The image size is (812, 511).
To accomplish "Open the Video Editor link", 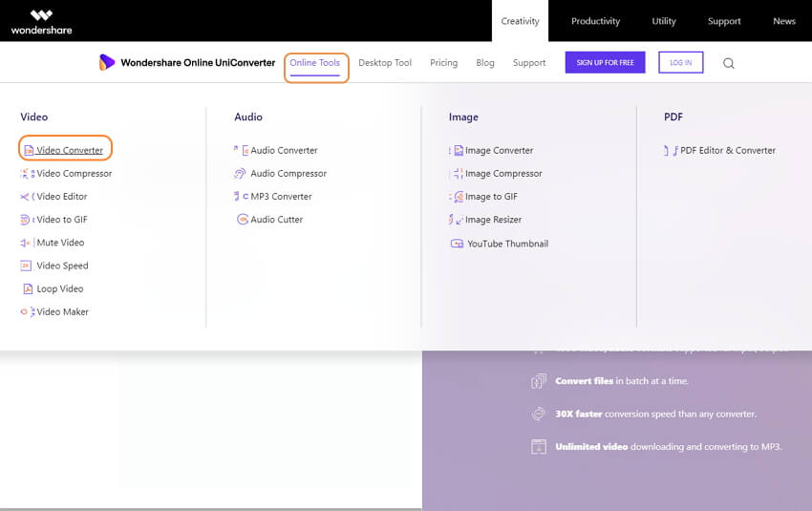I will (62, 196).
